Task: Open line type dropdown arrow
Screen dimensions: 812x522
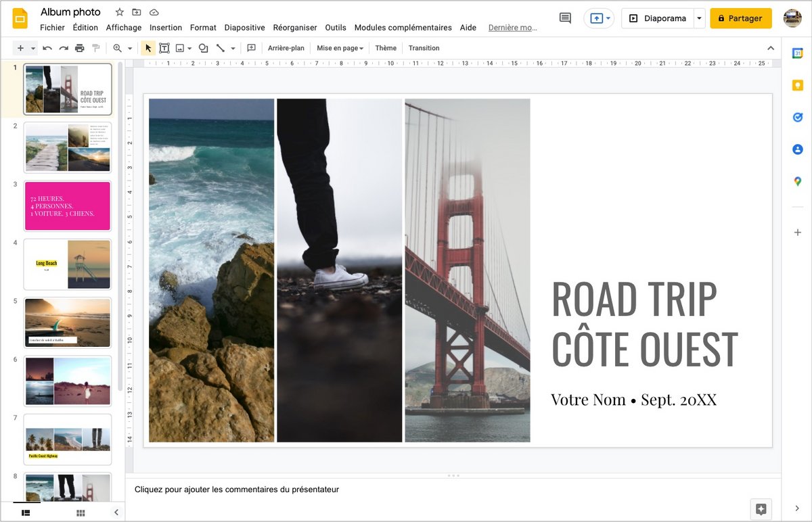Action: [233, 48]
